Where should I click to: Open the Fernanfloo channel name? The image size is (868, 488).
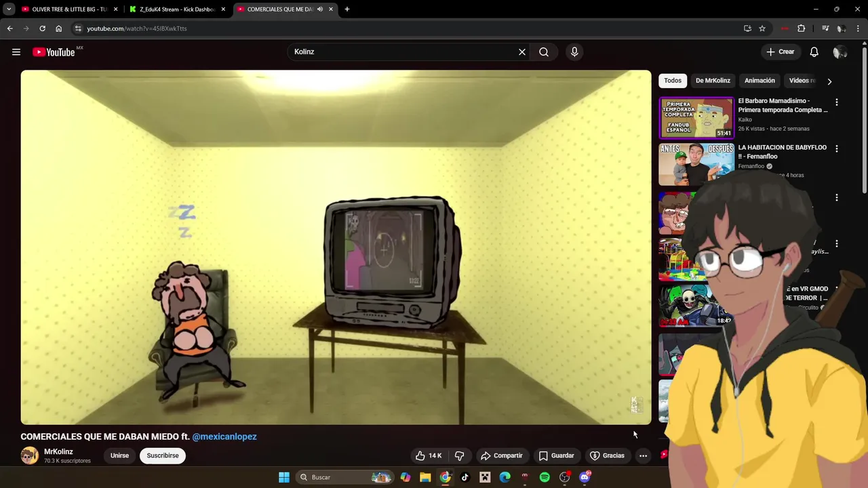click(751, 166)
